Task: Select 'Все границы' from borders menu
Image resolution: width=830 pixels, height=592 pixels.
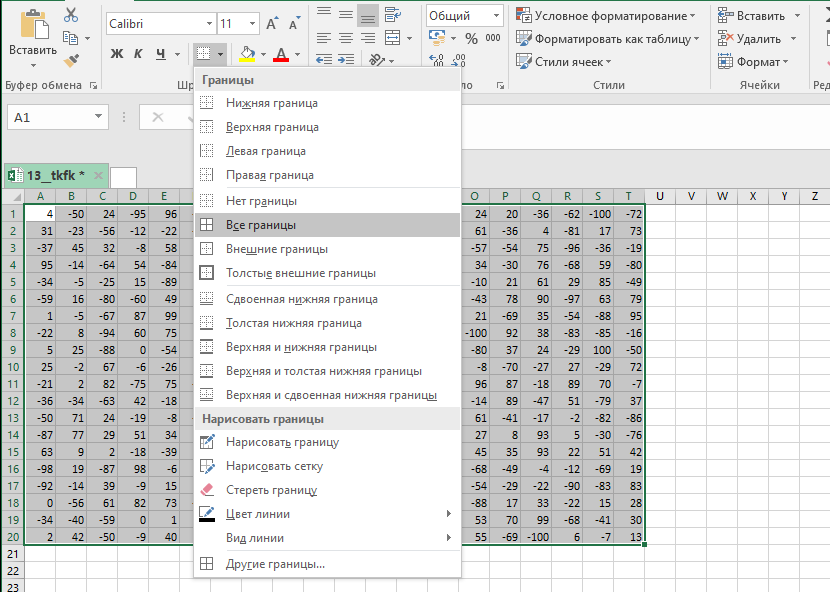Action: (x=261, y=225)
